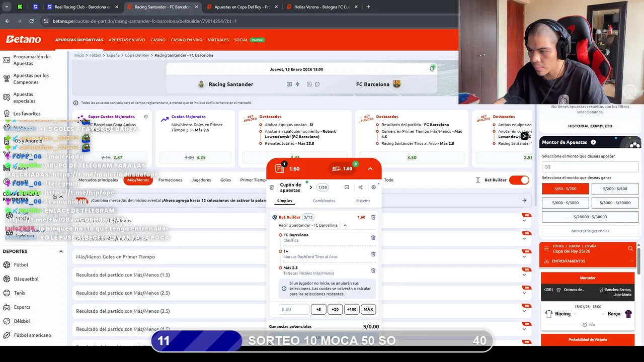Image resolution: width=644 pixels, height=362 pixels.
Task: Open the Virtuales menu
Action: point(218,40)
